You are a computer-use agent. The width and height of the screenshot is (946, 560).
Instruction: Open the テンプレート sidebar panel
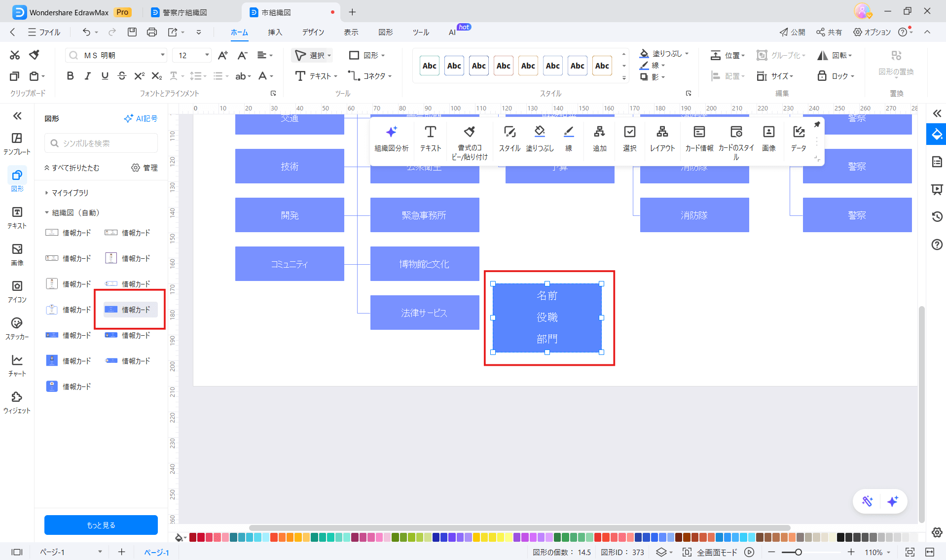pyautogui.click(x=17, y=143)
